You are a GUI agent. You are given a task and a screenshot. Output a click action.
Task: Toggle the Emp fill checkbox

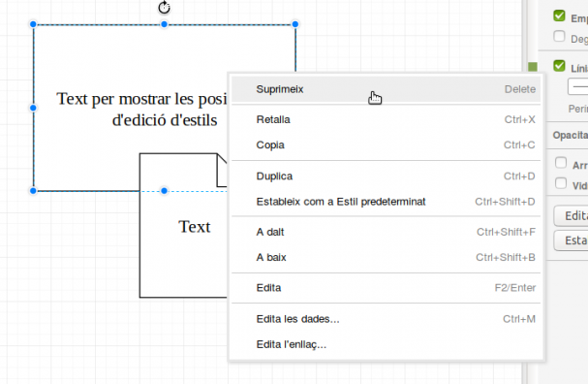(559, 16)
